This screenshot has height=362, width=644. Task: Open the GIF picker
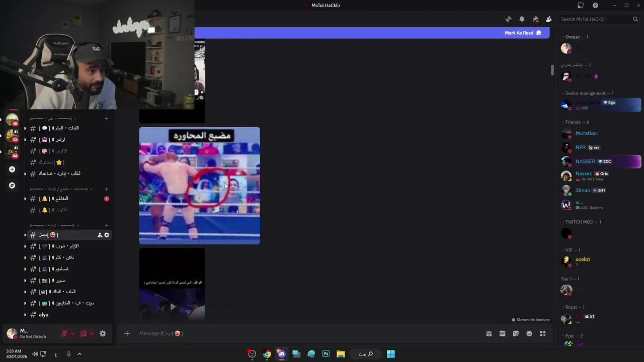pos(502,333)
